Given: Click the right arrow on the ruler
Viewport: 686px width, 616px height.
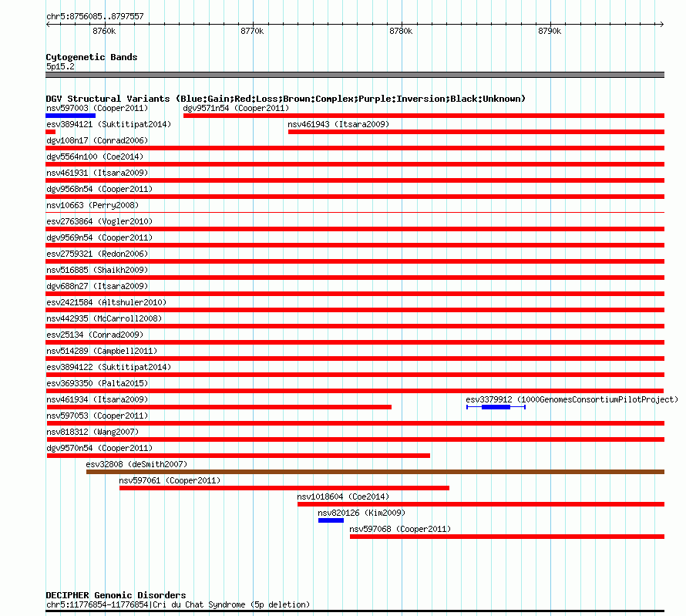Looking at the screenshot, I should click(x=662, y=25).
